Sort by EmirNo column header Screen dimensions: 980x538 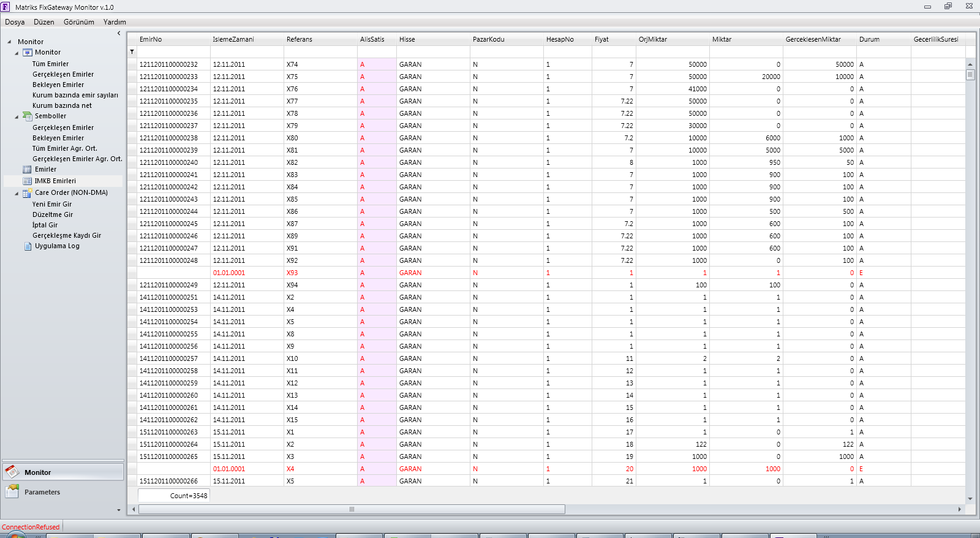[x=173, y=39]
